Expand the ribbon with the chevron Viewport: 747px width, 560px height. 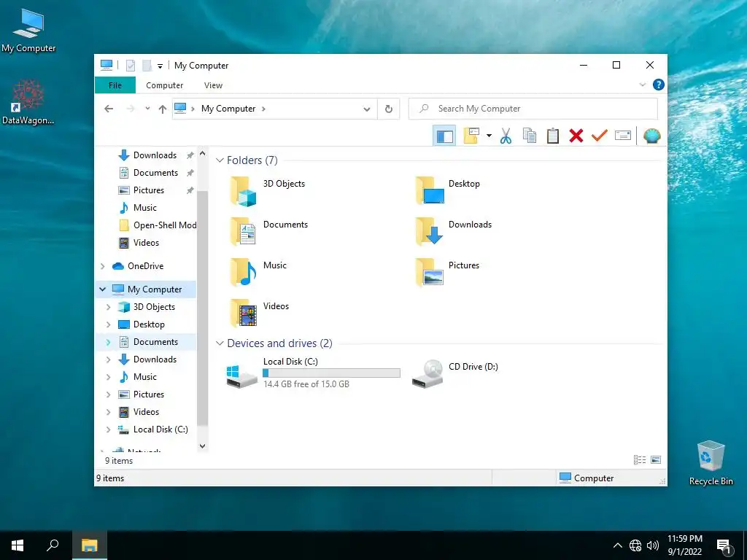point(642,85)
